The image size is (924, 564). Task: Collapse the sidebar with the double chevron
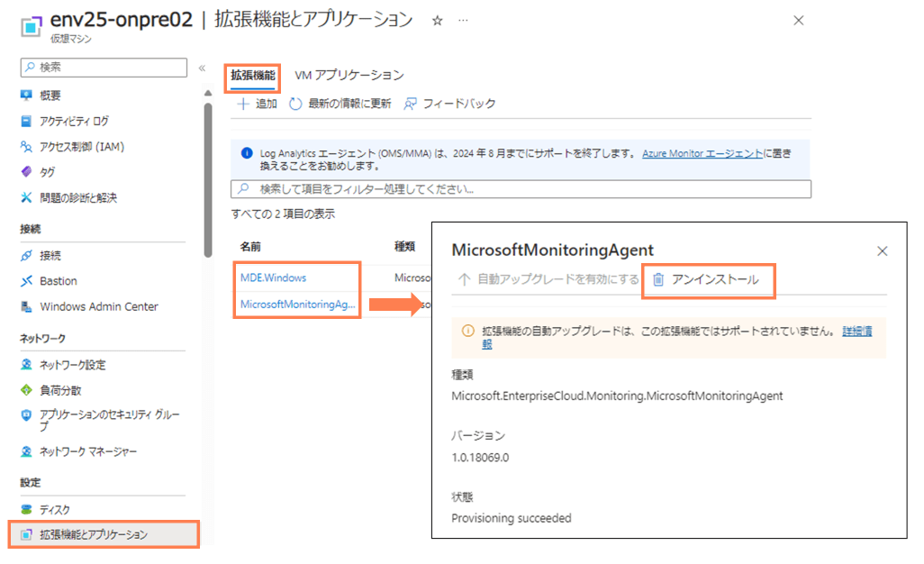202,68
